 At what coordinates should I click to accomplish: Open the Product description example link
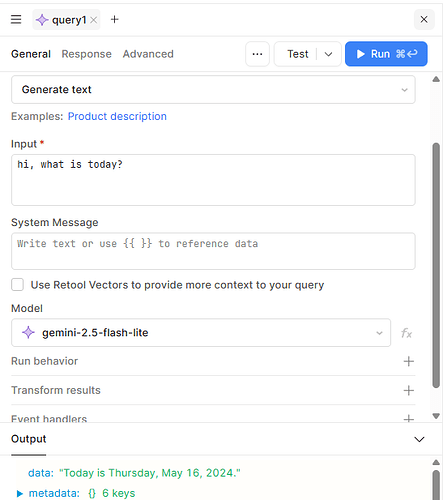pyautogui.click(x=117, y=116)
